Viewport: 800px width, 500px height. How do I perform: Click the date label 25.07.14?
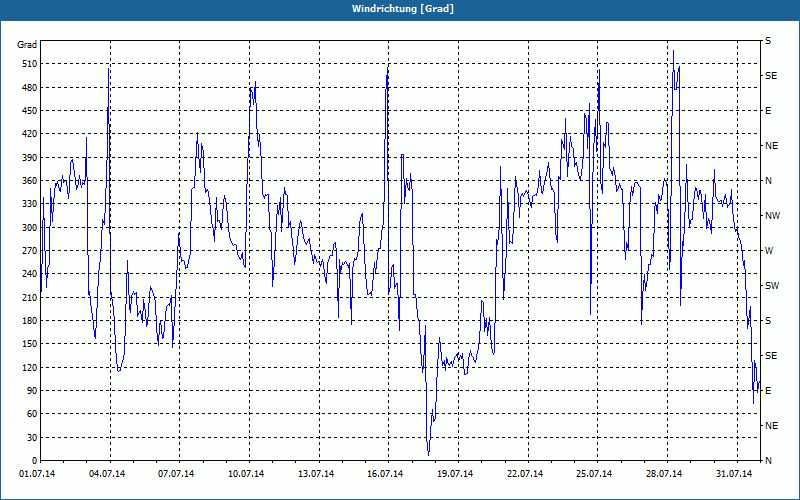tap(594, 474)
